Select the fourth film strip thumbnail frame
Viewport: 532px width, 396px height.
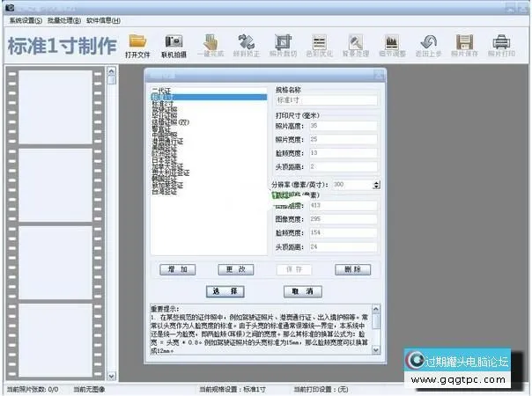coord(55,340)
